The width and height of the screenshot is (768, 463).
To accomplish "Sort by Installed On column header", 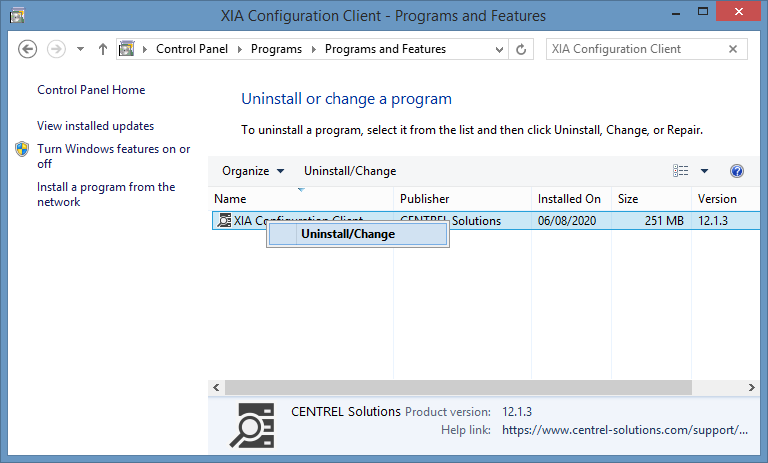I will (x=571, y=199).
